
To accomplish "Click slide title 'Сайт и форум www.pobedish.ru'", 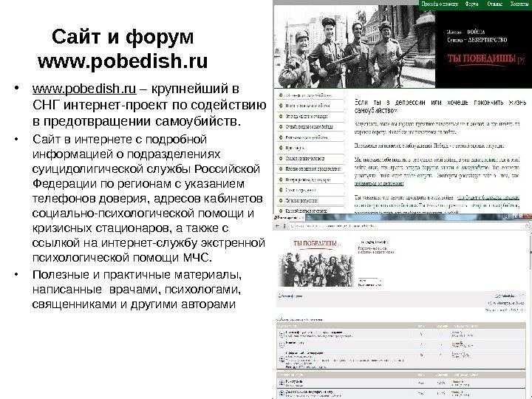I will click(123, 49).
